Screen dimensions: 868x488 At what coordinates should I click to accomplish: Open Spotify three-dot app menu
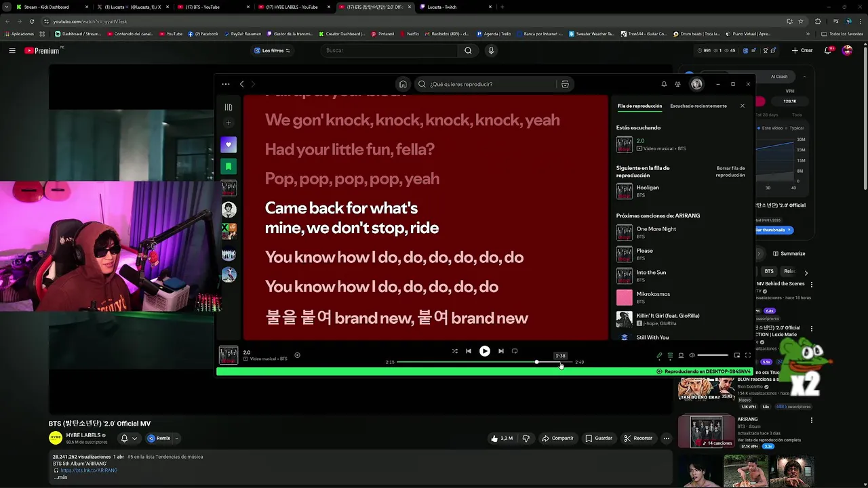click(x=226, y=84)
